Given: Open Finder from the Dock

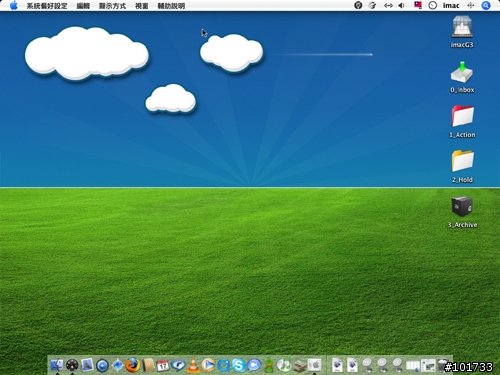Looking at the screenshot, I should pos(57,365).
